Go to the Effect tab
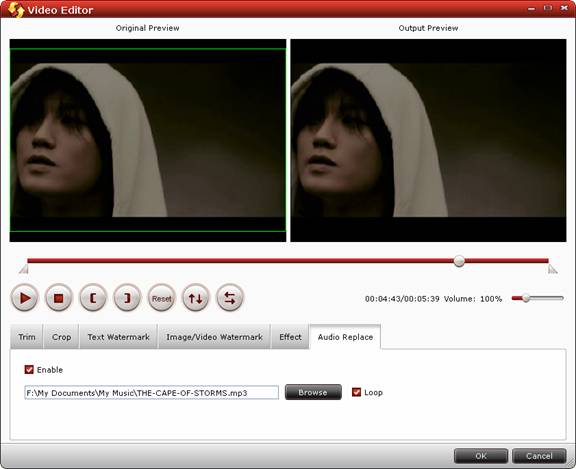The height and width of the screenshot is (469, 576). click(x=290, y=336)
